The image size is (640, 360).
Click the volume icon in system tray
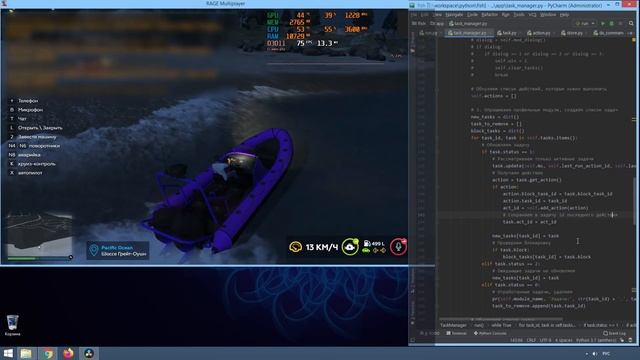[594, 353]
